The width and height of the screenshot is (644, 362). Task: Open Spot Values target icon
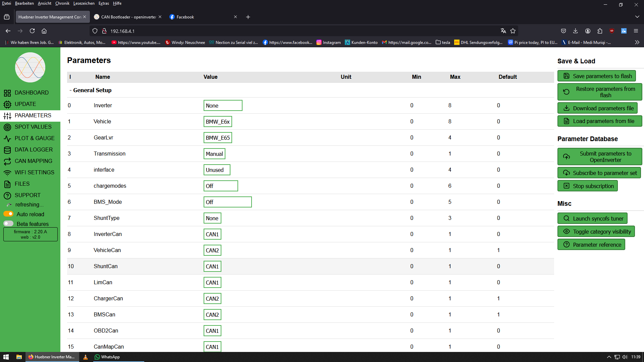point(7,127)
